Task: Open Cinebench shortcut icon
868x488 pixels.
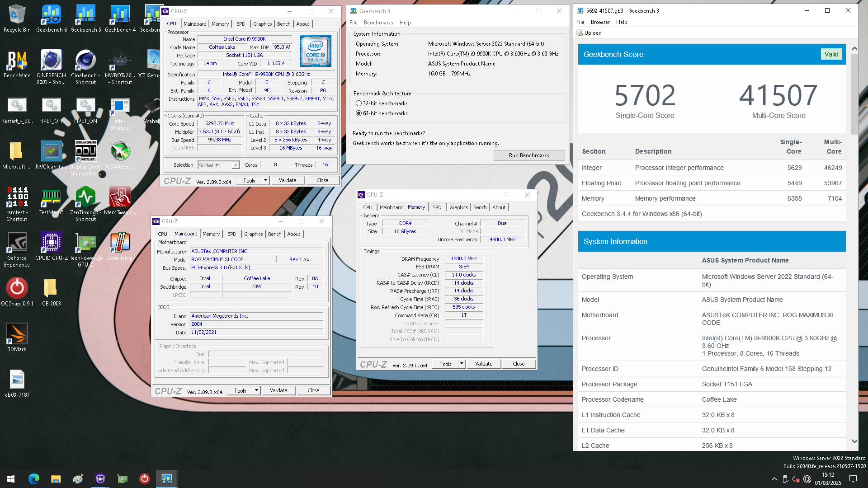Action: (86, 68)
